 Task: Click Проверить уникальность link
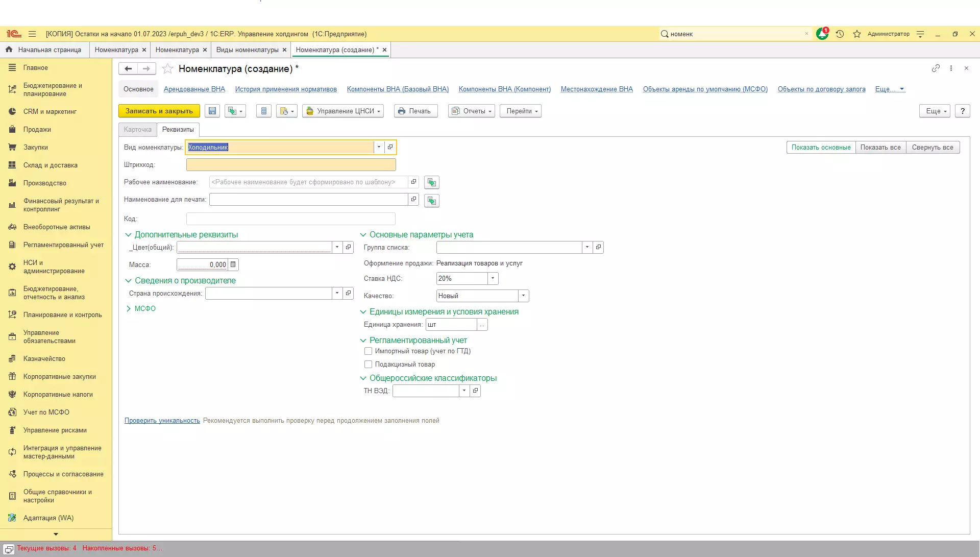[x=162, y=420]
